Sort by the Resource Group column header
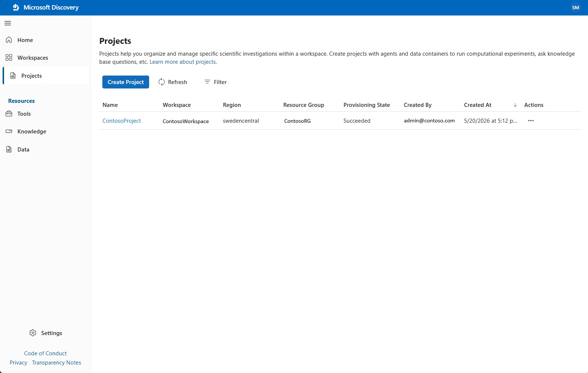This screenshot has width=588, height=373. click(x=304, y=105)
